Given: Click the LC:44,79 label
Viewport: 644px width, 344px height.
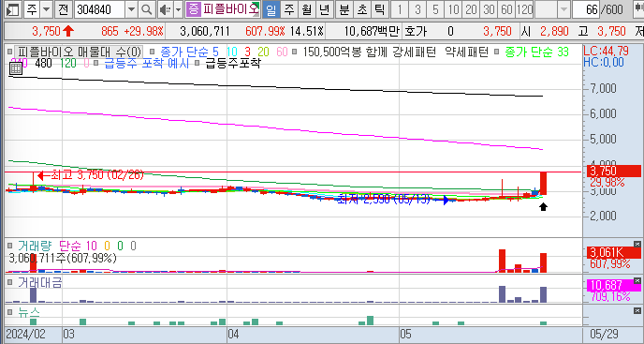Looking at the screenshot, I should click(x=606, y=52).
